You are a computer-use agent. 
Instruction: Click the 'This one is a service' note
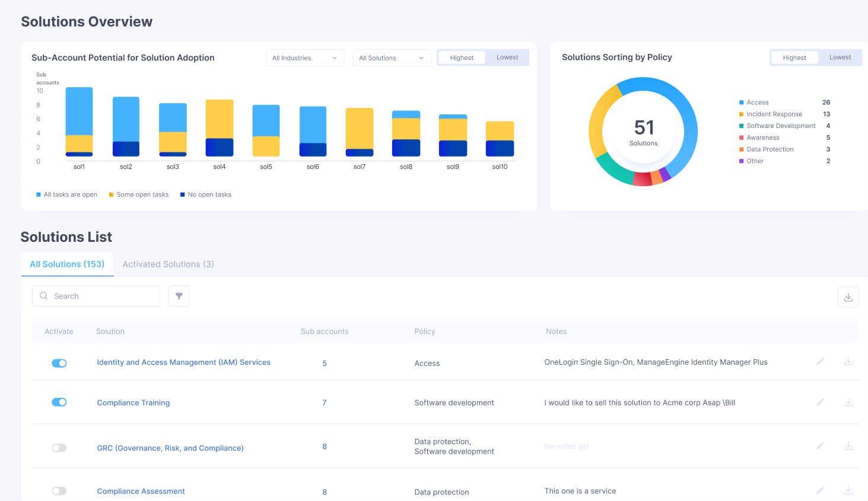580,491
